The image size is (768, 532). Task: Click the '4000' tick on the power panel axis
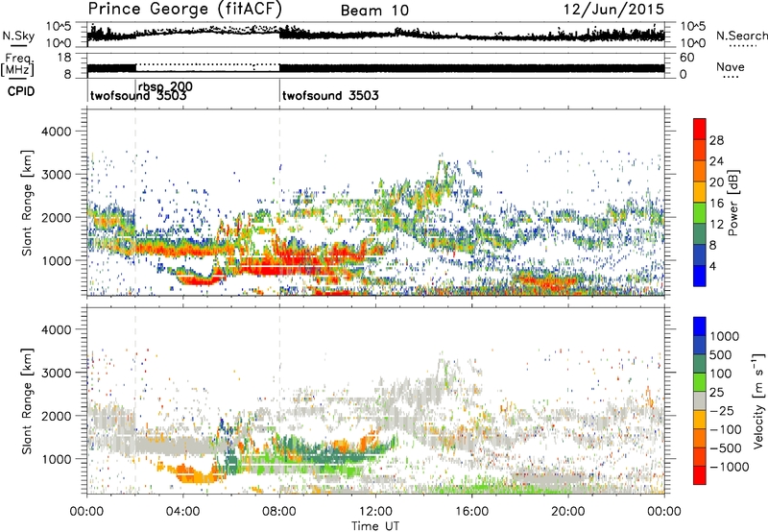[56, 132]
